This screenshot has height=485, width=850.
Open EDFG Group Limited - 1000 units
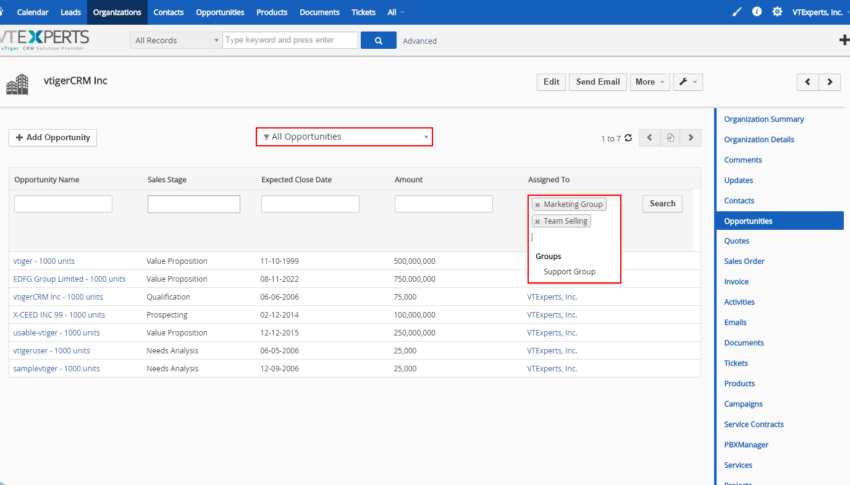(69, 279)
